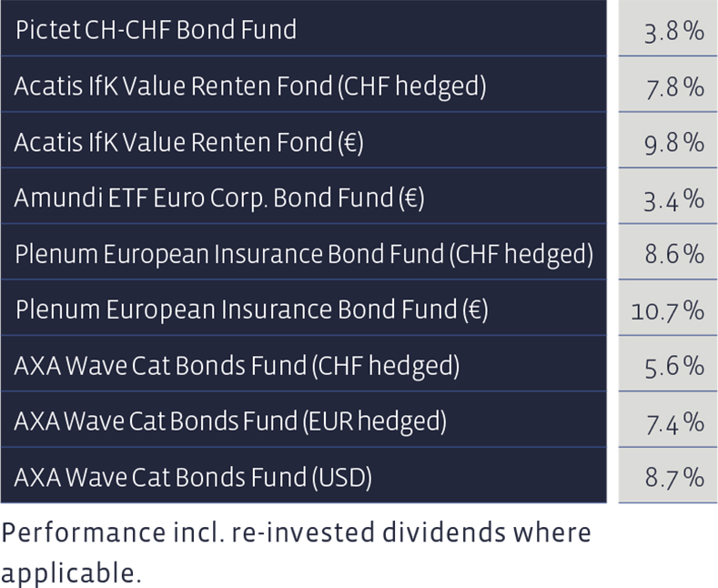Select Acatis IfK Value Renten Fond (CHF hedged)
The image size is (718, 588).
pyautogui.click(x=304, y=85)
